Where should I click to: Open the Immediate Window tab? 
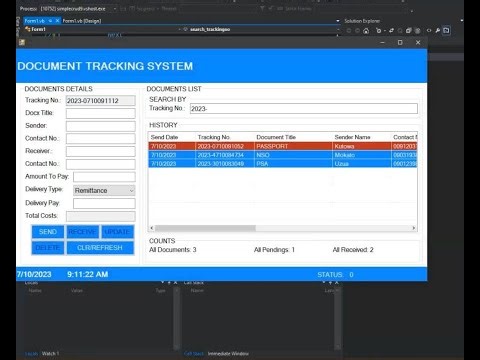(228, 353)
